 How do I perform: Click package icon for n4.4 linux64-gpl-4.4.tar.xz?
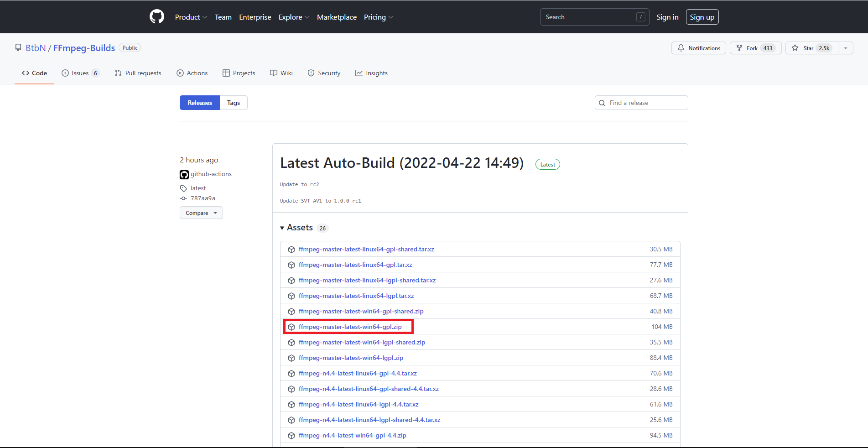pyautogui.click(x=291, y=374)
